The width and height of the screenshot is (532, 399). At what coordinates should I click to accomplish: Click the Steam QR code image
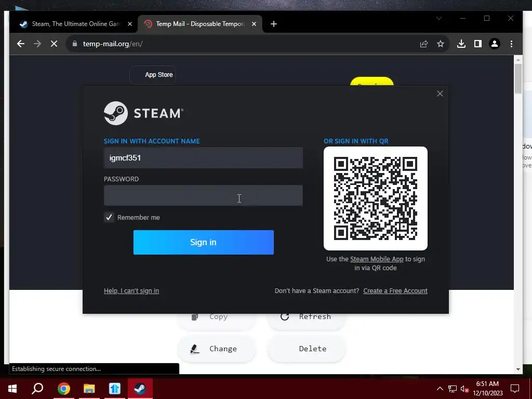point(375,198)
